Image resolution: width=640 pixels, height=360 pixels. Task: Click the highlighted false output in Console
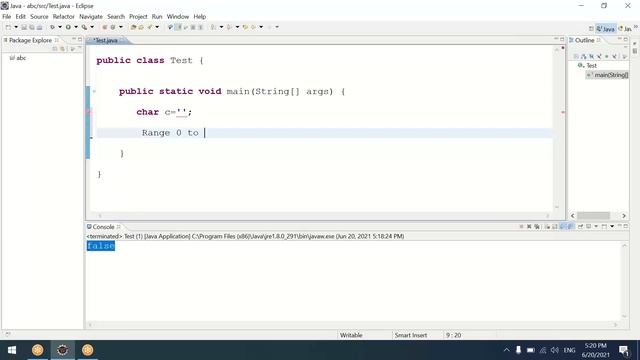(x=100, y=246)
